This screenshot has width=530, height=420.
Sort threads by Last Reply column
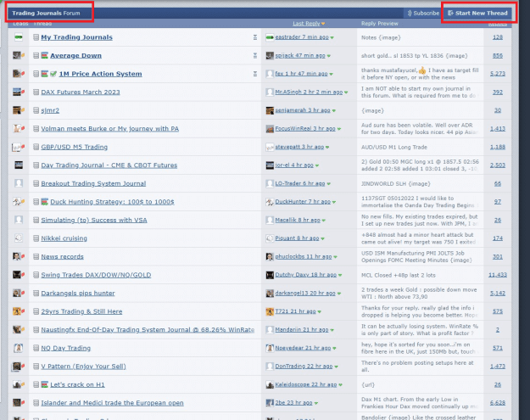306,24
